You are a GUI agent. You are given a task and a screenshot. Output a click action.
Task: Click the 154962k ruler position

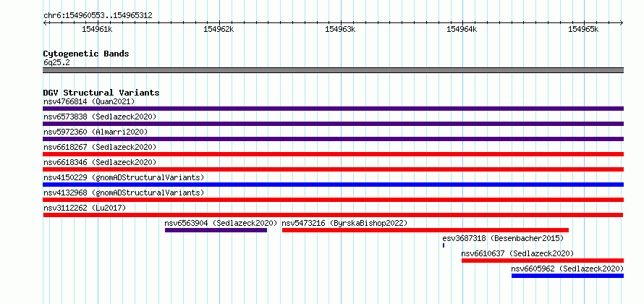click(x=219, y=29)
